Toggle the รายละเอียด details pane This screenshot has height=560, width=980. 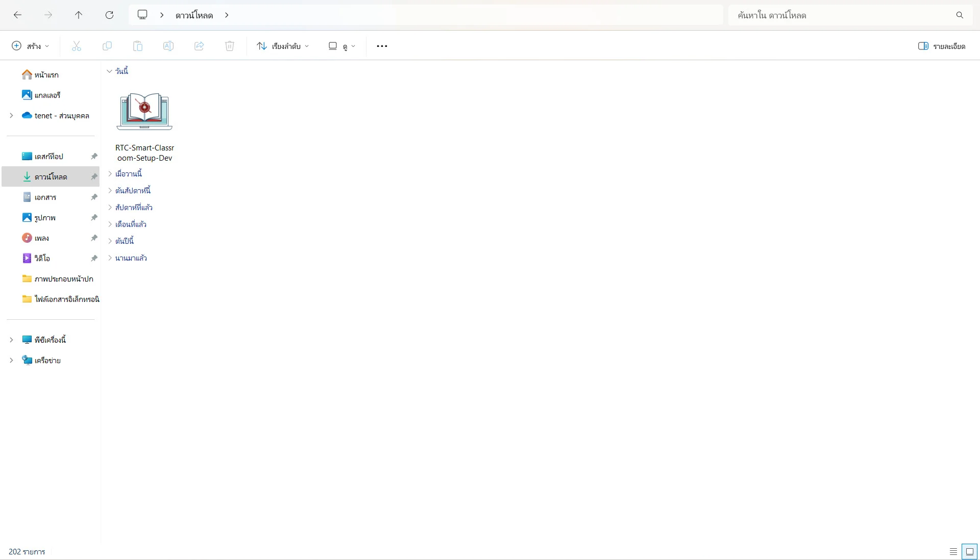tap(941, 46)
